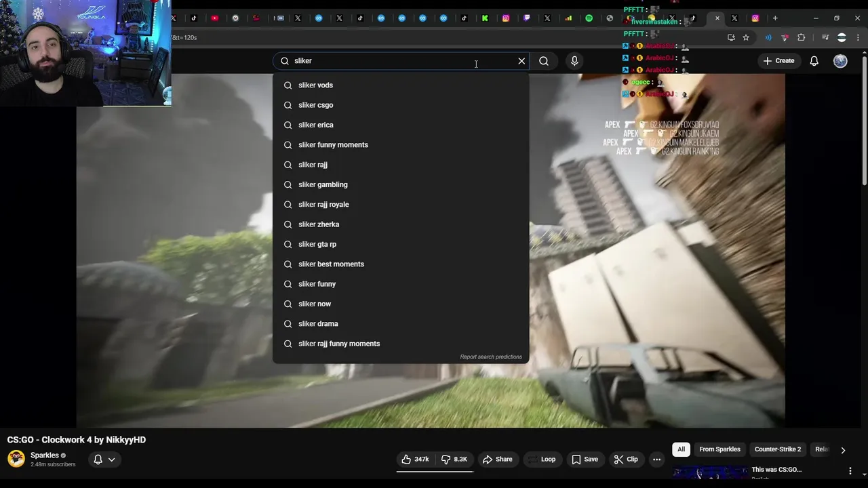
Task: Toggle the Loop button
Action: click(x=542, y=460)
